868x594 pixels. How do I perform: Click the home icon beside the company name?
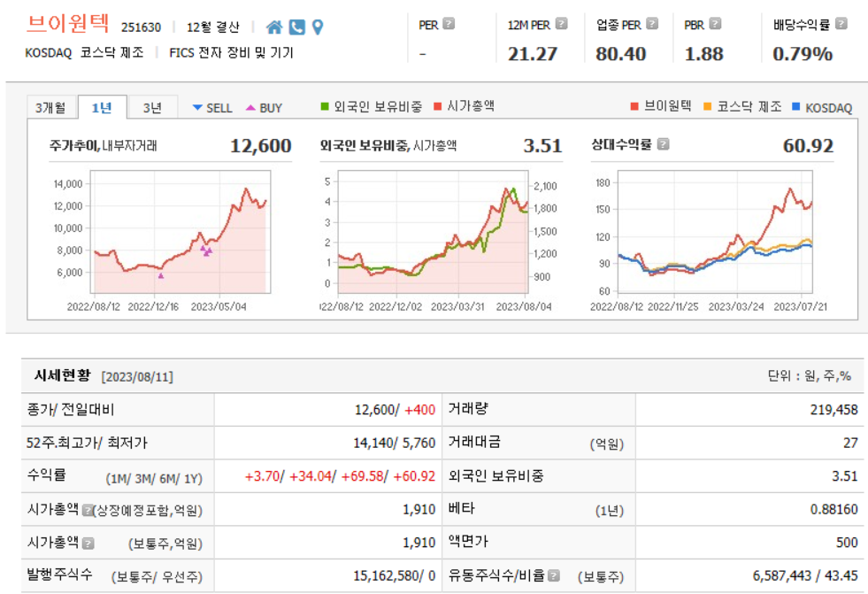point(273,27)
